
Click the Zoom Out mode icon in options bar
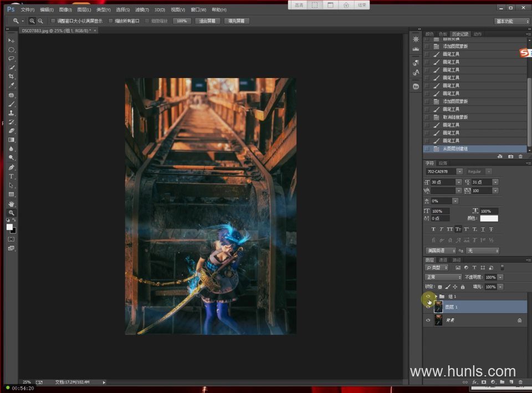point(40,21)
